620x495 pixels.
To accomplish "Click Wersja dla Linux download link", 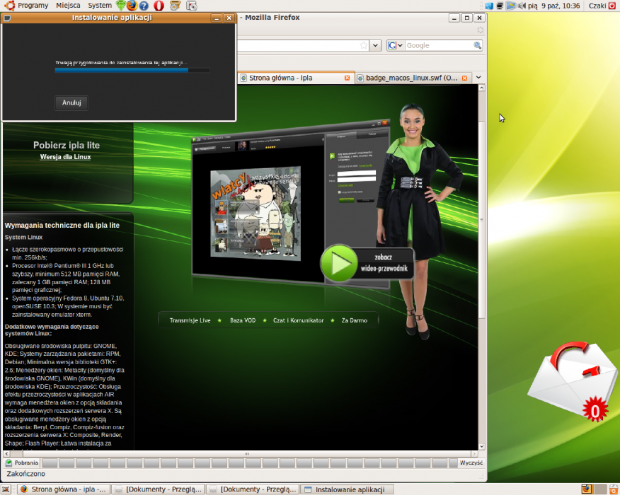I will click(65, 157).
